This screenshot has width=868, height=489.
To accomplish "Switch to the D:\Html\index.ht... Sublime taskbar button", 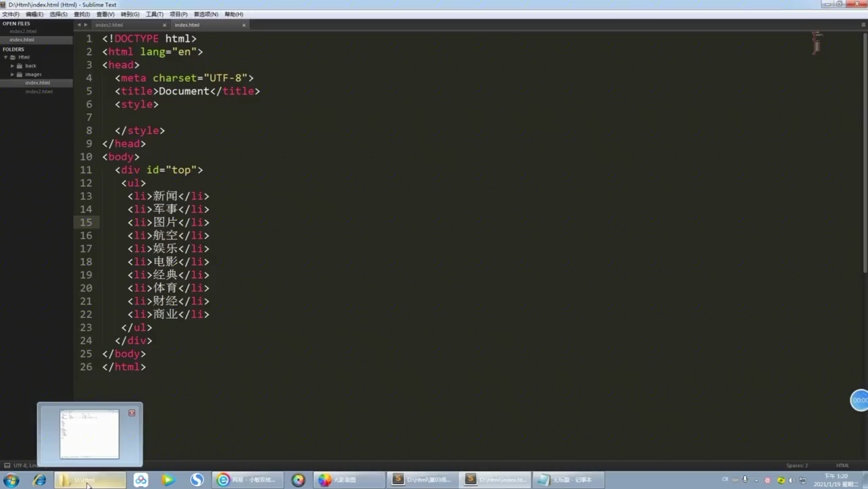I will click(x=495, y=480).
